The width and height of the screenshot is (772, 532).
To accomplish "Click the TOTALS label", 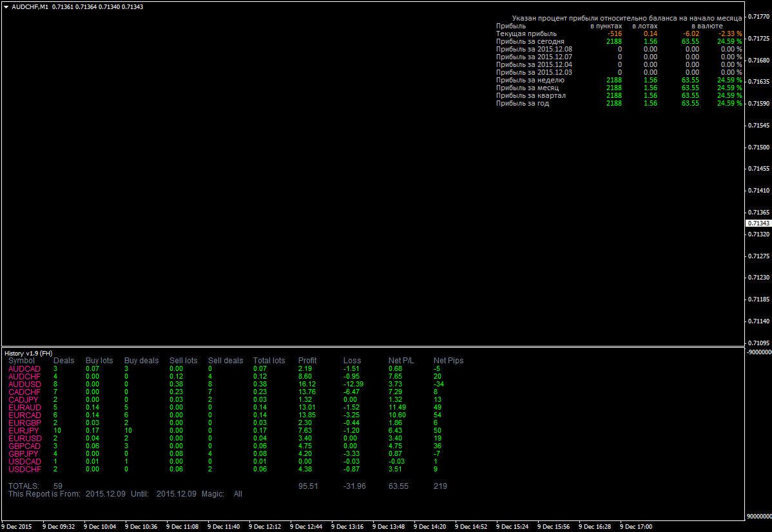I will point(24,486).
